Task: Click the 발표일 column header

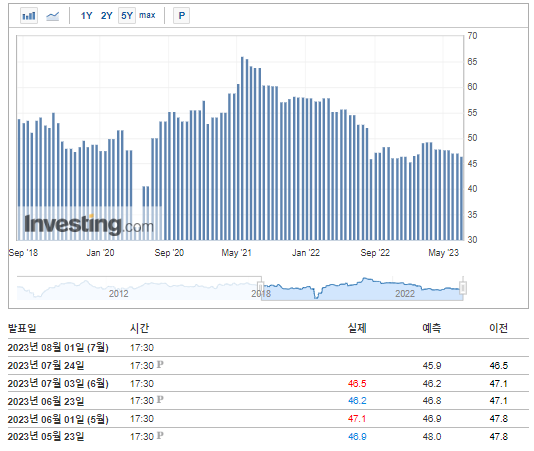Action: click(22, 328)
